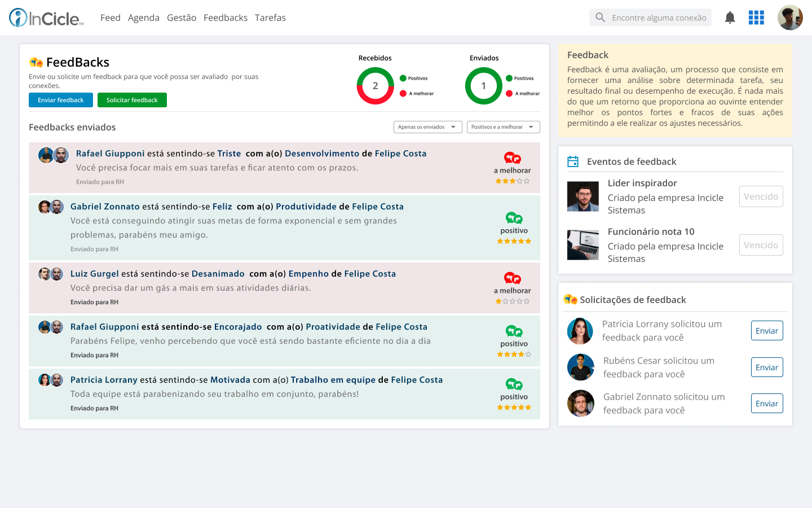
Task: Click the three-star rating on Triste feedback
Action: click(x=513, y=181)
